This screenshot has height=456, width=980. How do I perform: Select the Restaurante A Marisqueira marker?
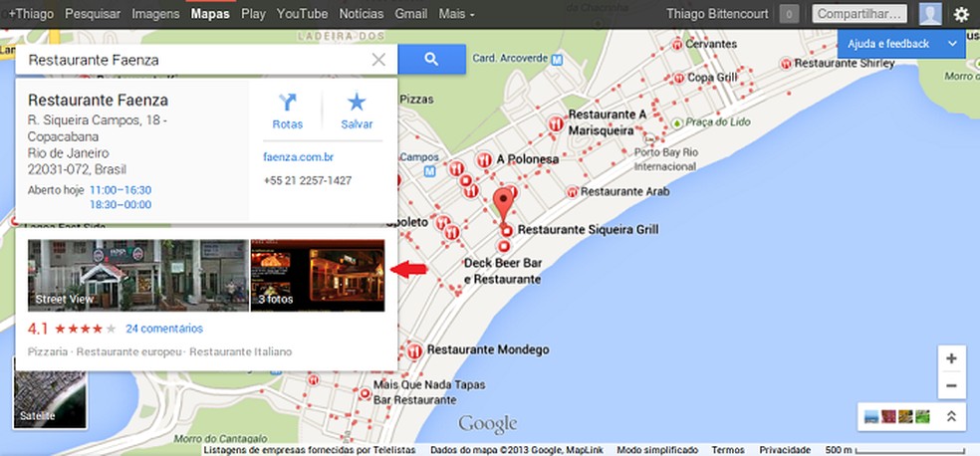pyautogui.click(x=556, y=123)
